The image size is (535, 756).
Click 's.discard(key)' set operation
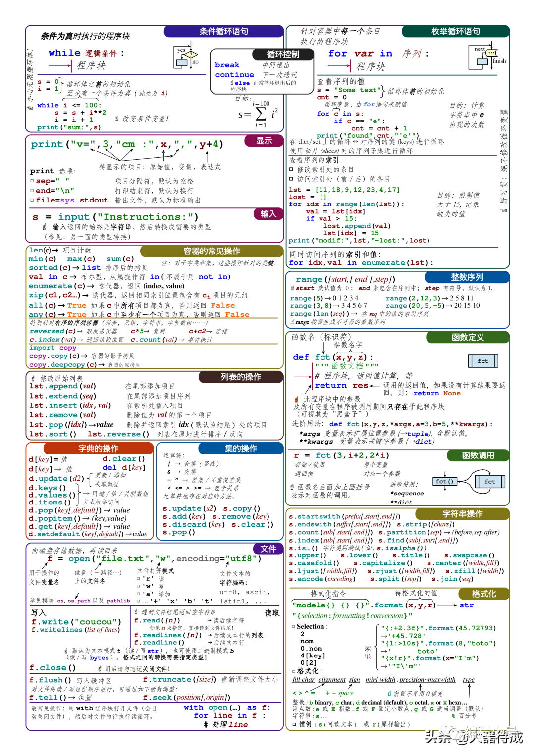point(194,524)
